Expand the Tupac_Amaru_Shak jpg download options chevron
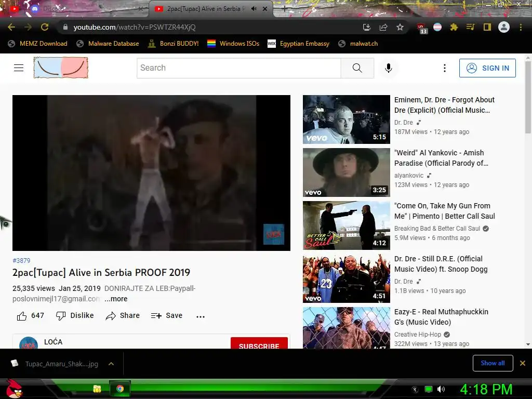This screenshot has width=532, height=399. click(x=111, y=364)
